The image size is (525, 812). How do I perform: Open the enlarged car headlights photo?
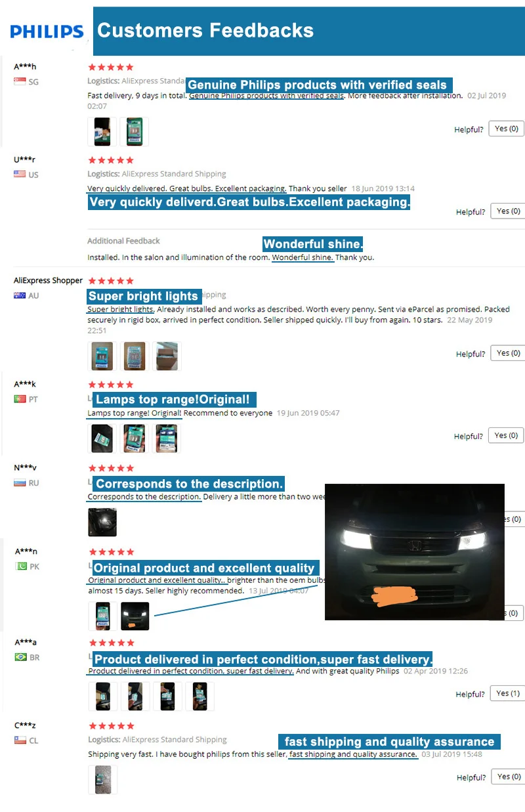tap(415, 552)
